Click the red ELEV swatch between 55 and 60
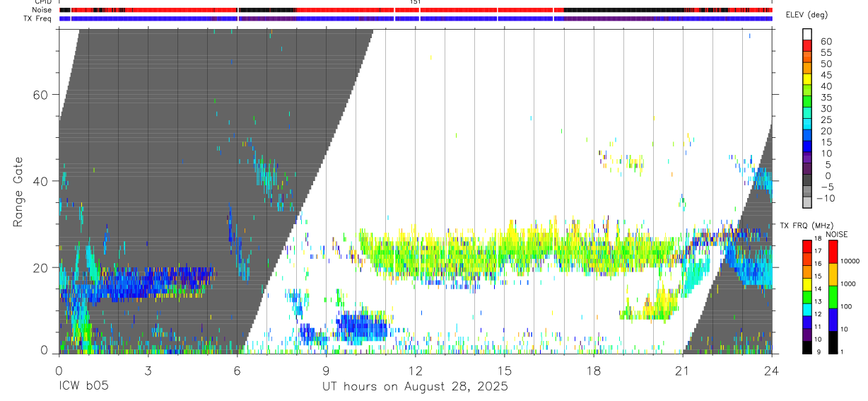The width and height of the screenshot is (868, 401). (x=807, y=45)
